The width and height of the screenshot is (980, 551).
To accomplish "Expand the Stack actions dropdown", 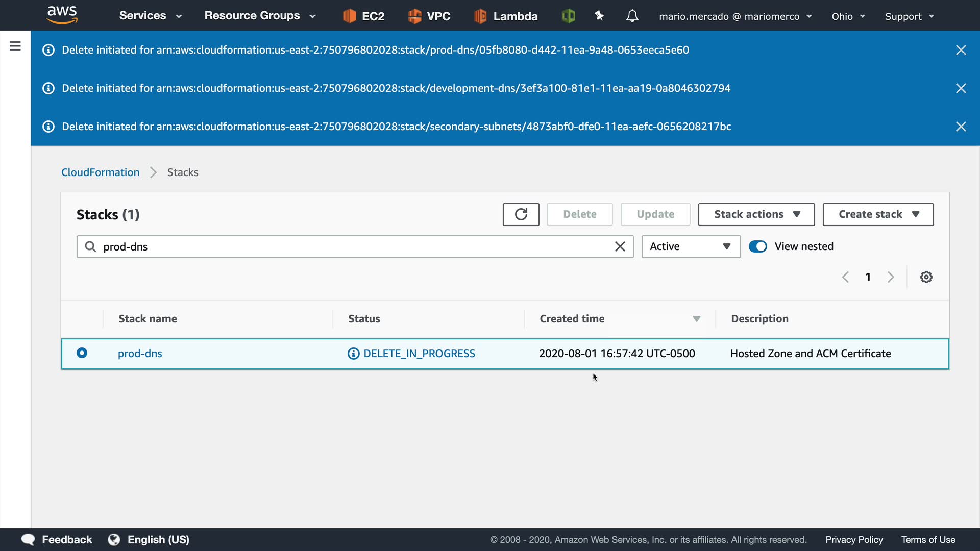I will pos(756,214).
